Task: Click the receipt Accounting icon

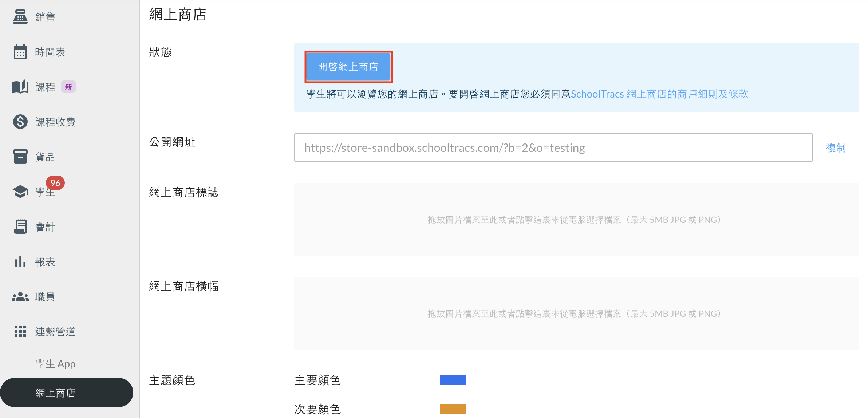Action: (x=20, y=226)
